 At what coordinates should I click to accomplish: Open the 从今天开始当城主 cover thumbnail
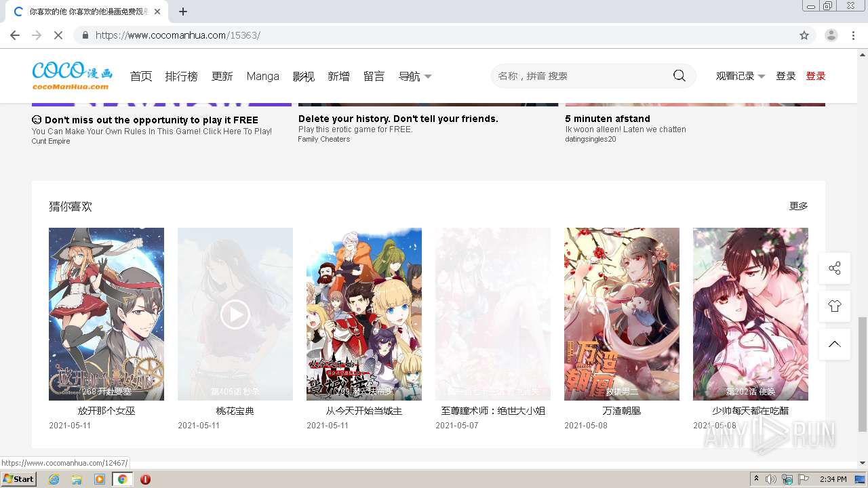tap(364, 314)
